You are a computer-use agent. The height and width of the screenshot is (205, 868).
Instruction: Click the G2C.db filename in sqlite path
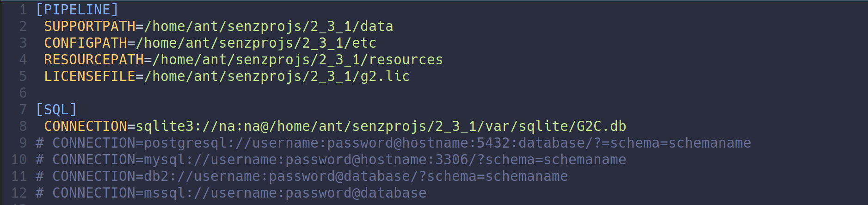click(x=601, y=126)
